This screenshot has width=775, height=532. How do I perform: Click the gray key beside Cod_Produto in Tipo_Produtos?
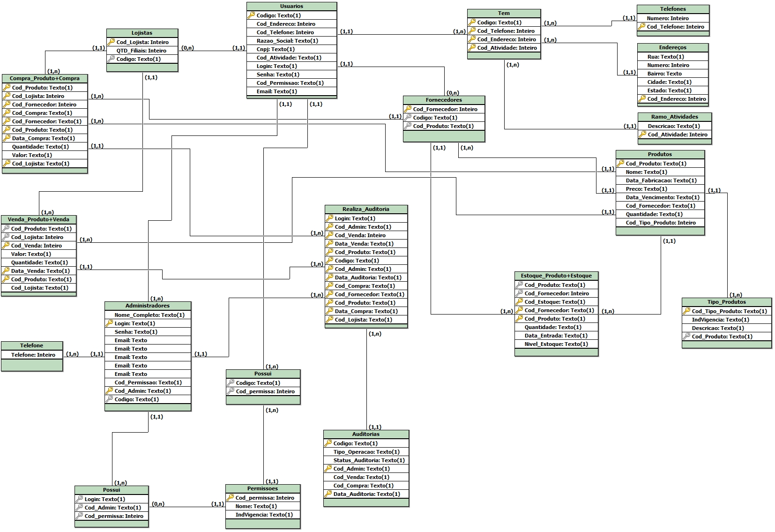tap(686, 337)
